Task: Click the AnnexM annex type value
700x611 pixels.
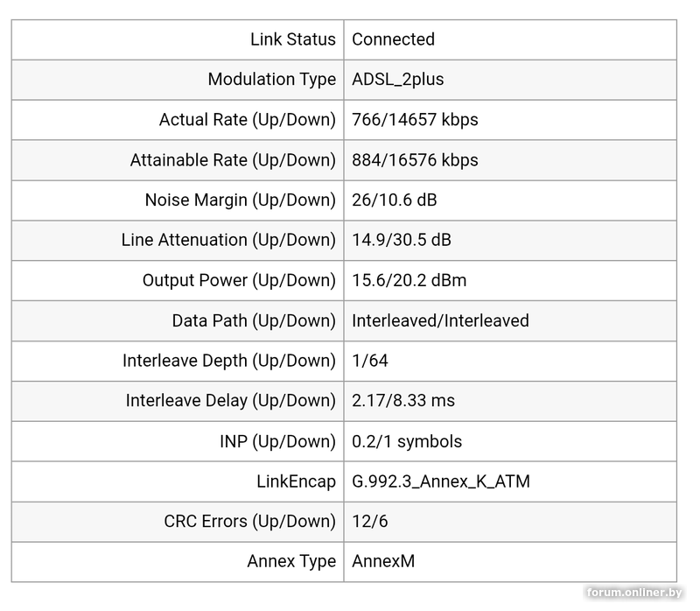Action: click(x=383, y=562)
